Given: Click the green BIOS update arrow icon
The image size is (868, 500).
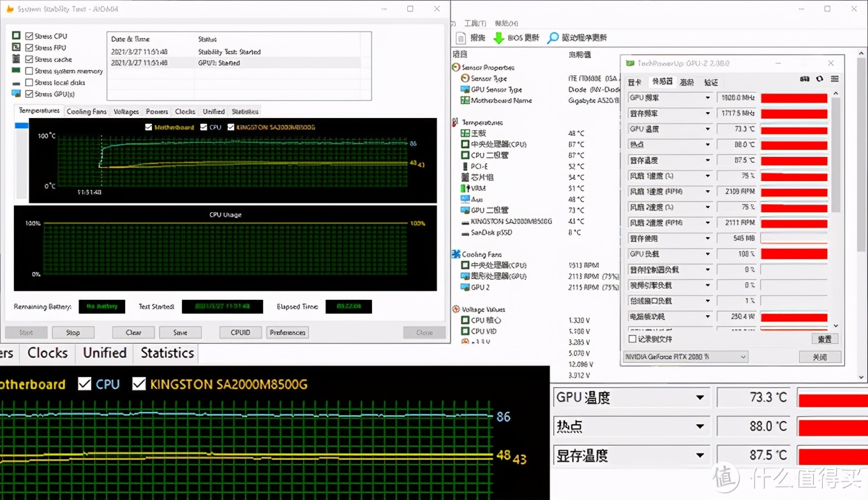Looking at the screenshot, I should (498, 38).
